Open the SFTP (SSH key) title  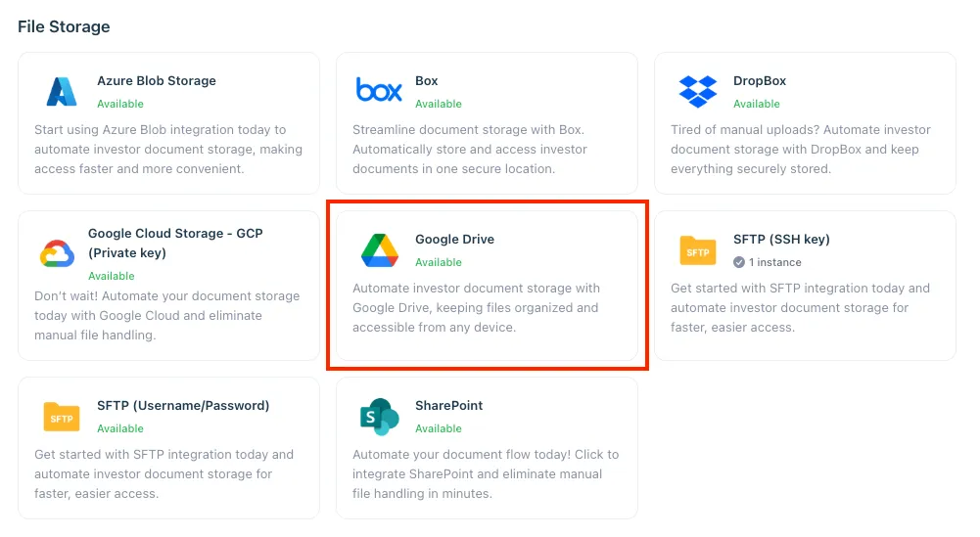point(781,239)
